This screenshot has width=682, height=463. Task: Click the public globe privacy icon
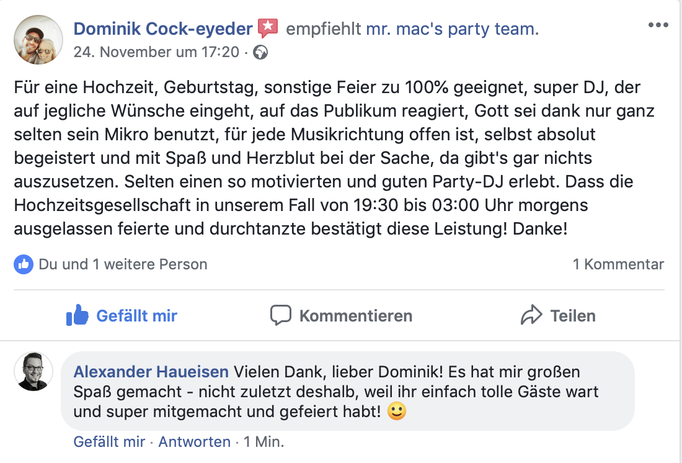(261, 52)
